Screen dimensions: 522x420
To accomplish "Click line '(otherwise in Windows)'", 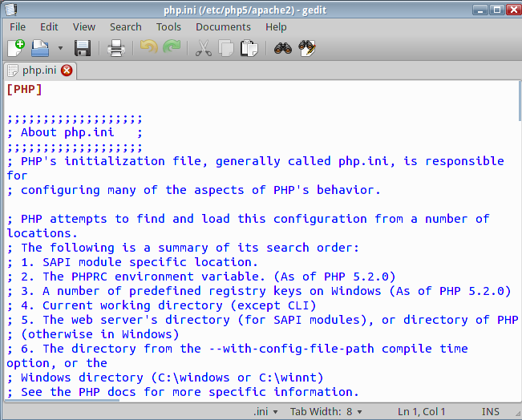I will click(x=93, y=334).
